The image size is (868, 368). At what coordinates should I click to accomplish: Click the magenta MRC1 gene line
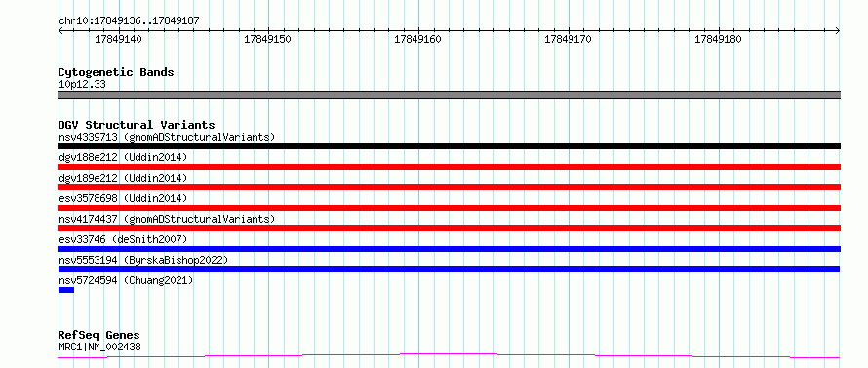pyautogui.click(x=449, y=355)
